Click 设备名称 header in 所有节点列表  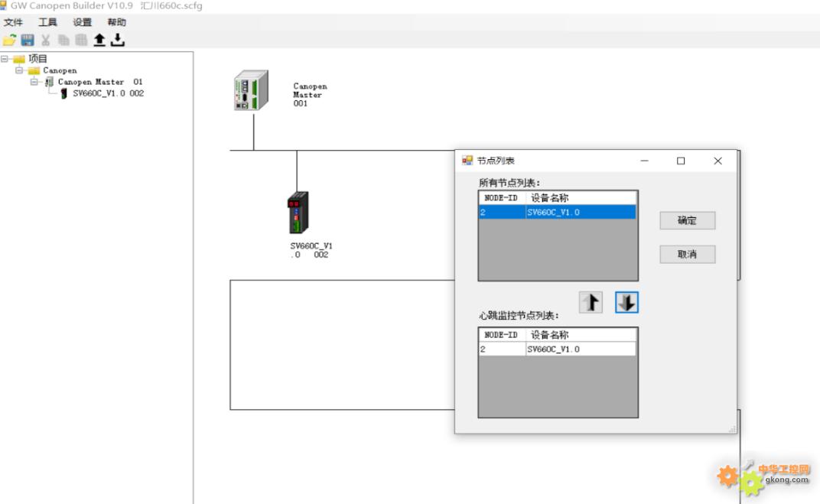pos(581,198)
